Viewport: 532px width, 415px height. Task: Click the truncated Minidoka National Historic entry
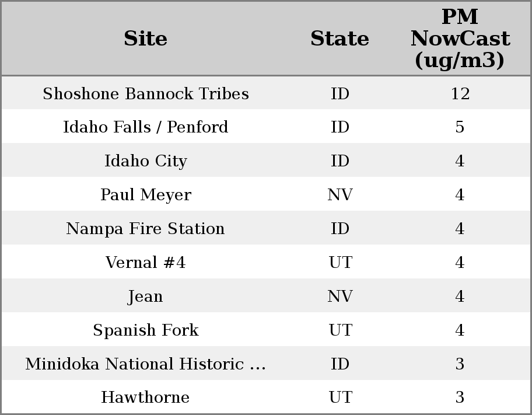click(x=145, y=364)
